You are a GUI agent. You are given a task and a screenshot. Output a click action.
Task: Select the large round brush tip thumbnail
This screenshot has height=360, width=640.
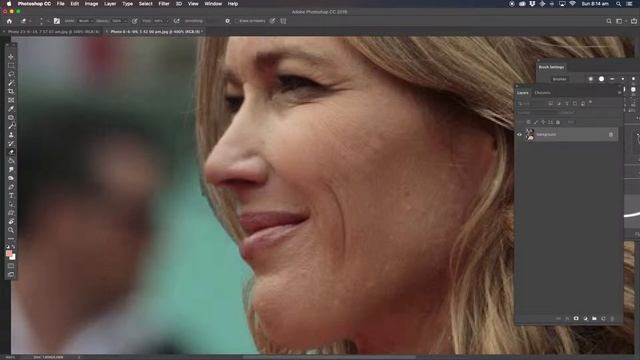coord(601,79)
